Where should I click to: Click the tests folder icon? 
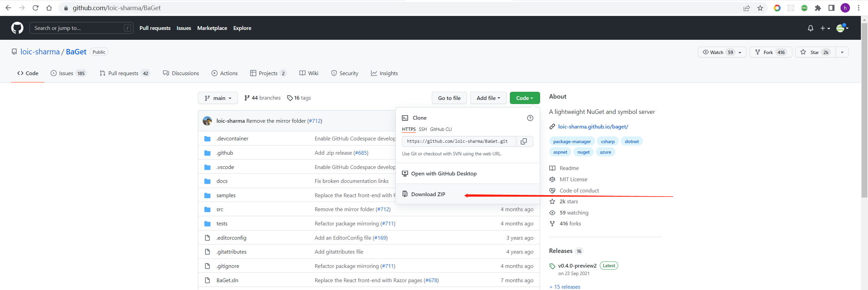click(x=207, y=224)
